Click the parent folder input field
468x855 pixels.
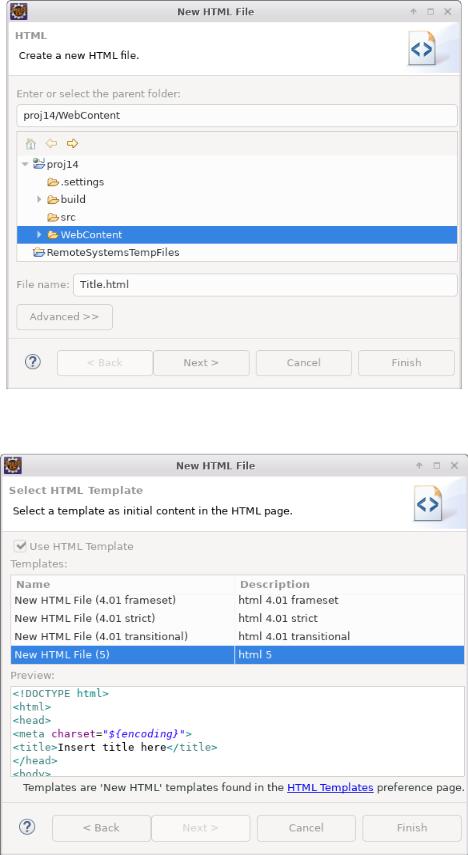tap(237, 116)
